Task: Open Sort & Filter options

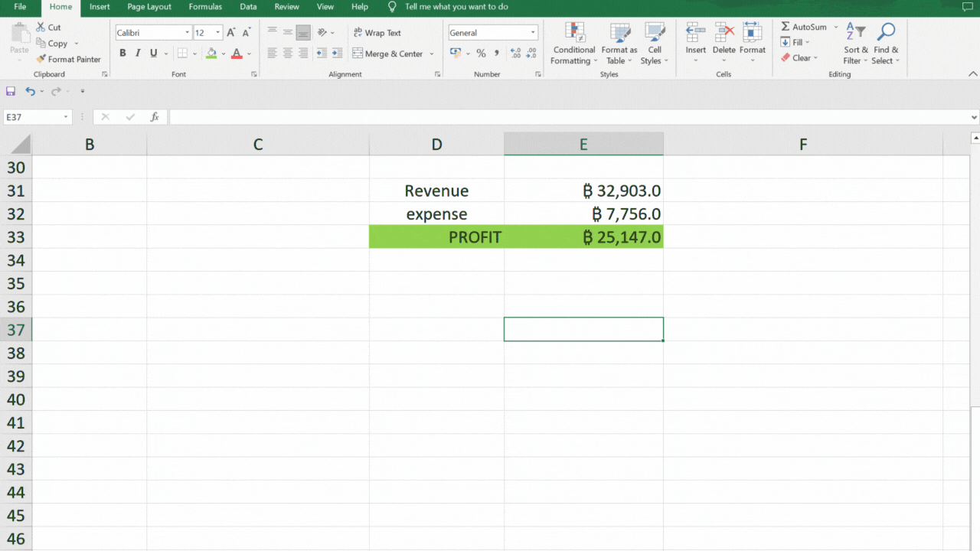Action: point(856,44)
